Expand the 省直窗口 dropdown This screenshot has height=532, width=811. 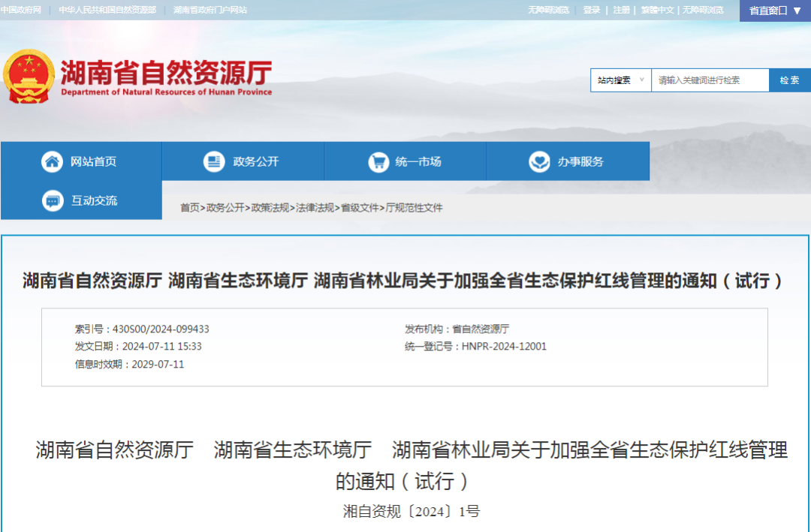(x=775, y=11)
